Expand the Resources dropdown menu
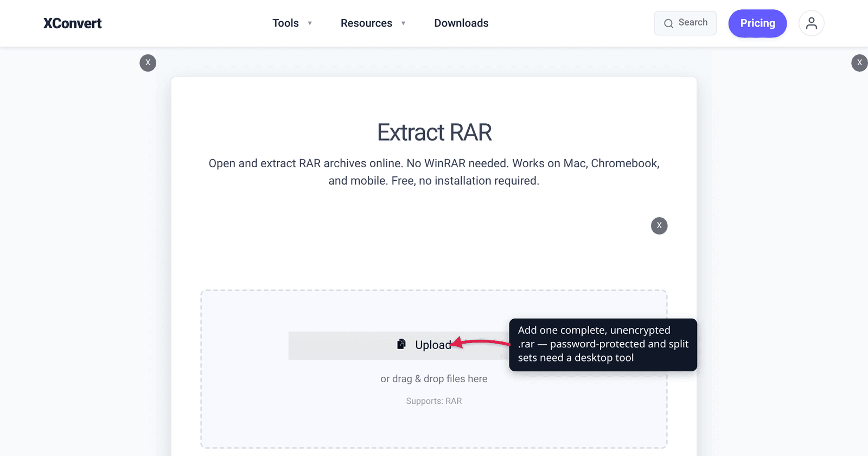The height and width of the screenshot is (456, 868). click(373, 23)
